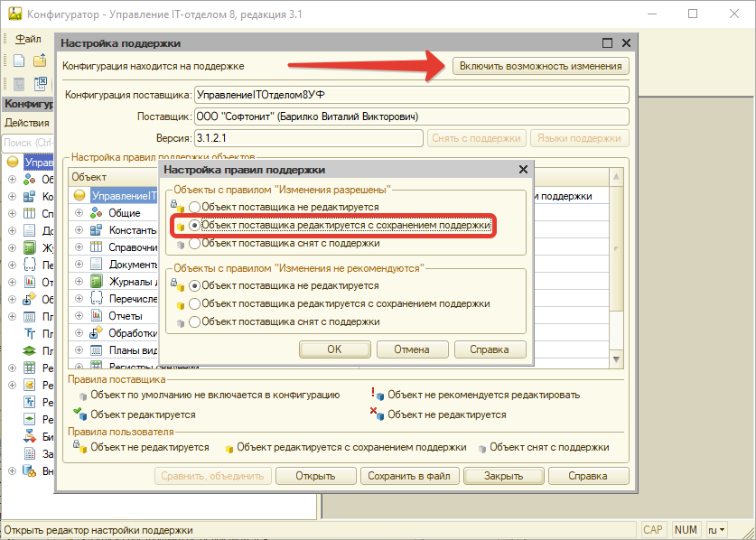Expand the Журналы node in objects tree
Image resolution: width=756 pixels, height=540 pixels.
pyautogui.click(x=78, y=282)
